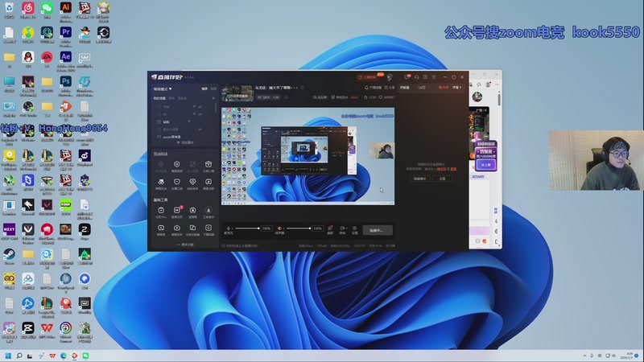Click the 添加素材 add source button
This screenshot has width=644, height=362.
184,142
